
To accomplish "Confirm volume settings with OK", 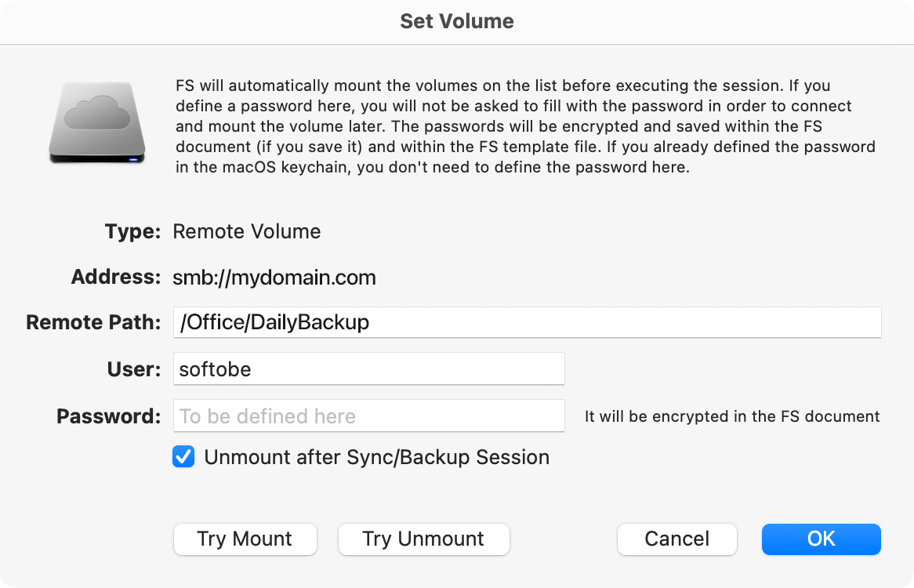I will (822, 539).
